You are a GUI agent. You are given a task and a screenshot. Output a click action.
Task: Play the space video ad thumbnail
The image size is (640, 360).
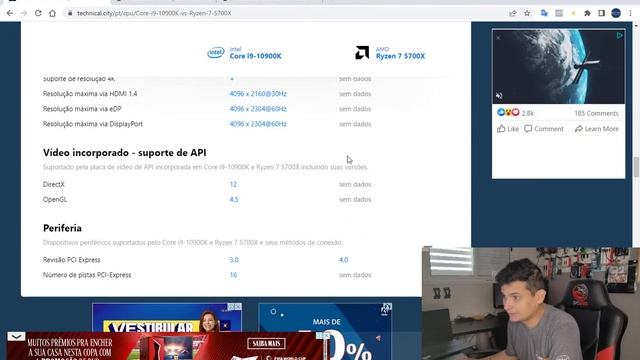pos(558,66)
